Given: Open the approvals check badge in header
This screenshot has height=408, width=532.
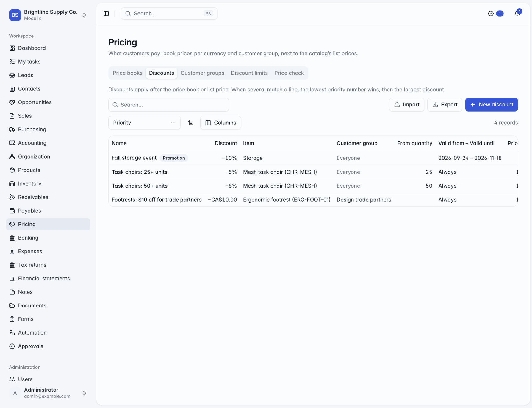Looking at the screenshot, I should click(x=495, y=14).
